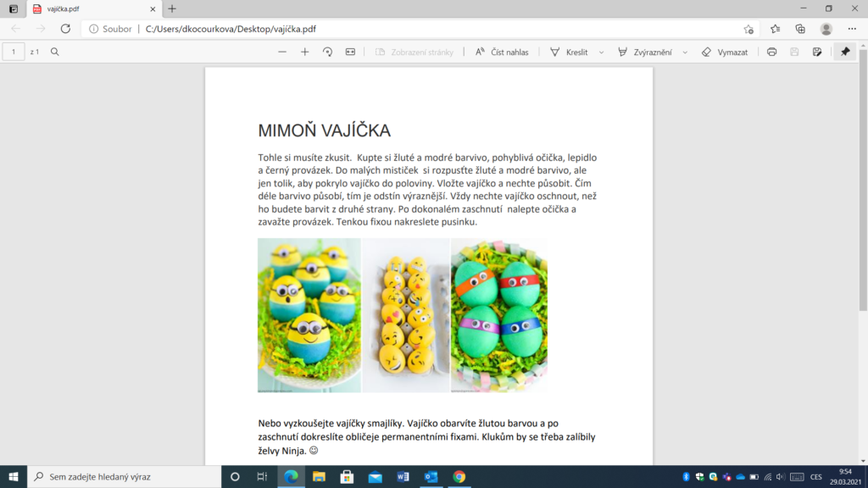Image resolution: width=868 pixels, height=488 pixels.
Task: Click the scroll down arrow
Action: 863,460
